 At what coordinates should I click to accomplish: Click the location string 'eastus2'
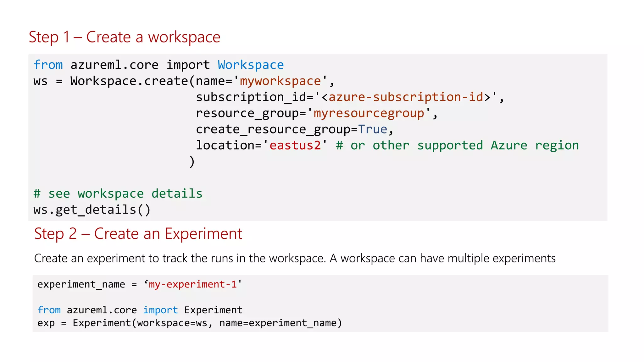295,145
